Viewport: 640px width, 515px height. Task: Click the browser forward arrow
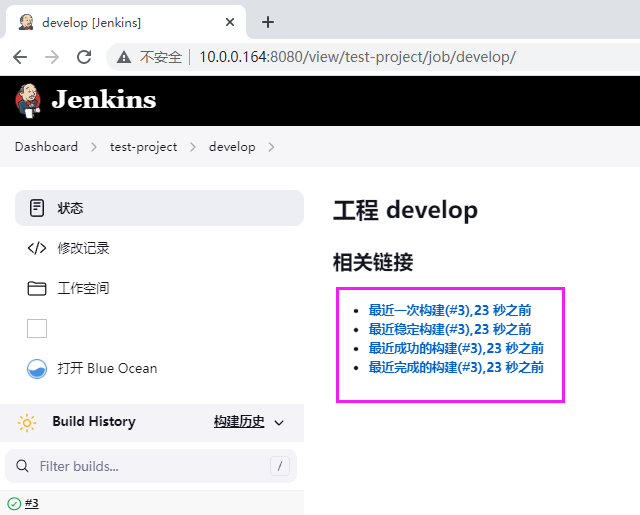tap(52, 57)
